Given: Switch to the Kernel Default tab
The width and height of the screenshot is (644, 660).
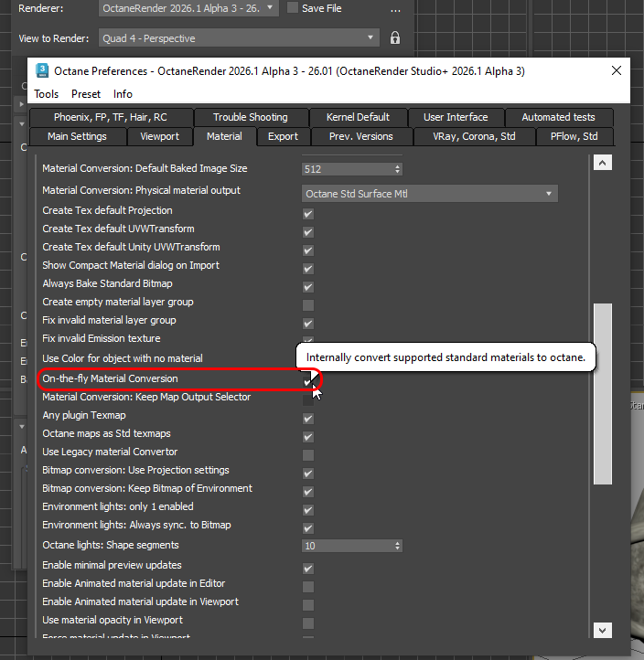Looking at the screenshot, I should coord(358,117).
